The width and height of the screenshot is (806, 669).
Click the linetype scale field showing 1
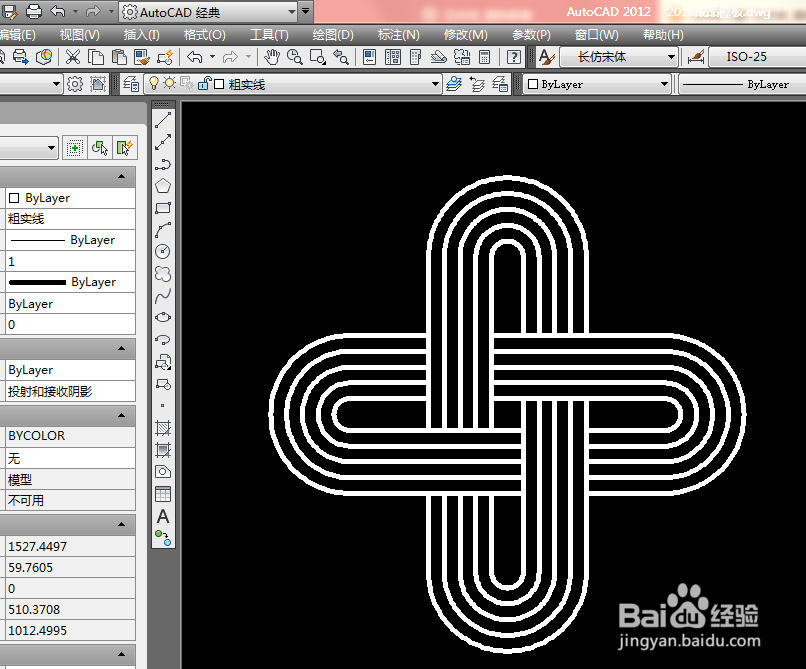pyautogui.click(x=70, y=261)
